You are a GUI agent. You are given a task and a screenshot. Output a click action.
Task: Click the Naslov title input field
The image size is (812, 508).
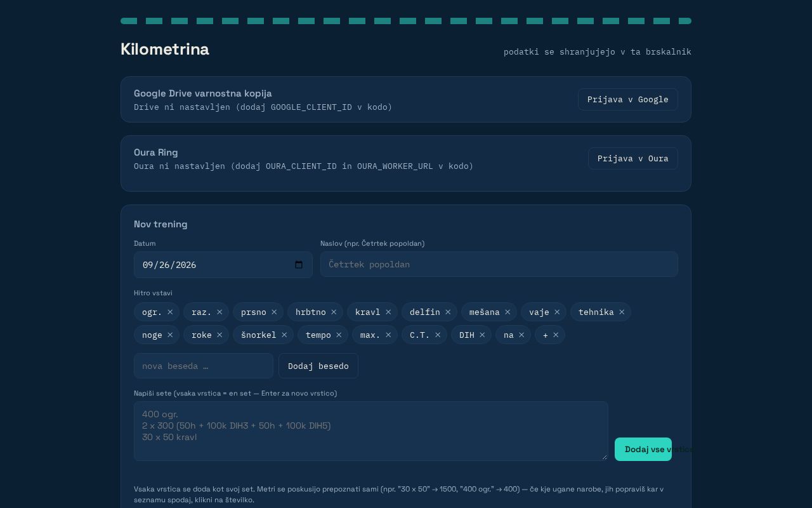coord(499,264)
